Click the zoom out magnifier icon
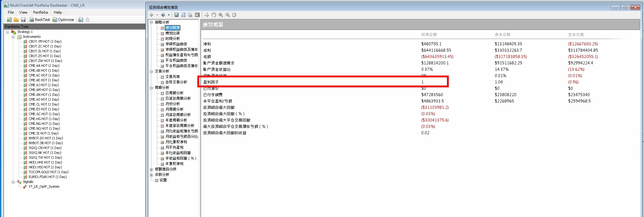The image size is (644, 217). point(228,15)
